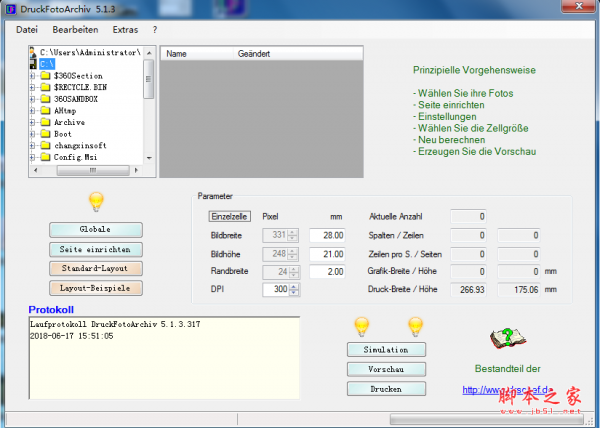Viewport: 600px width, 428px height.
Task: Open the Bearbeiten menu
Action: [x=75, y=29]
